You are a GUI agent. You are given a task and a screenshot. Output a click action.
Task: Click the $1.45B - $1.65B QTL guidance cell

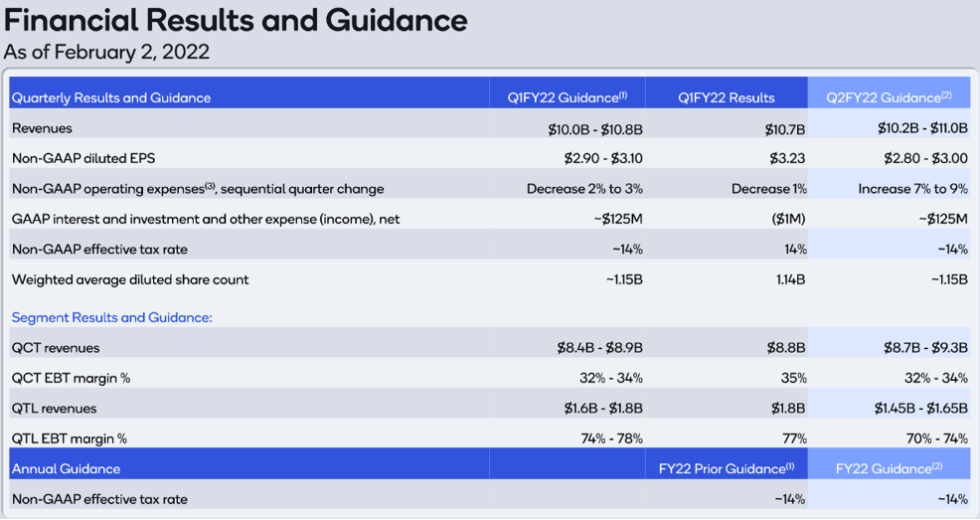(x=921, y=409)
